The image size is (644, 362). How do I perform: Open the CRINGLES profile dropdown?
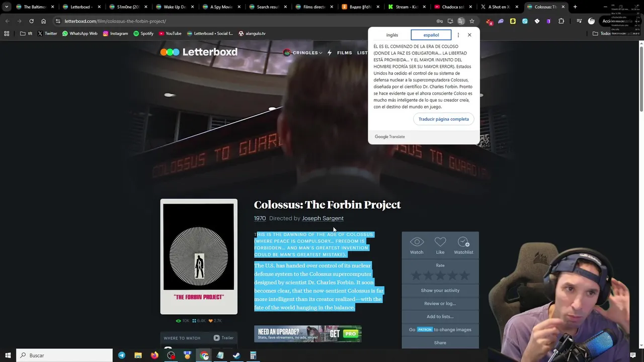pos(303,53)
